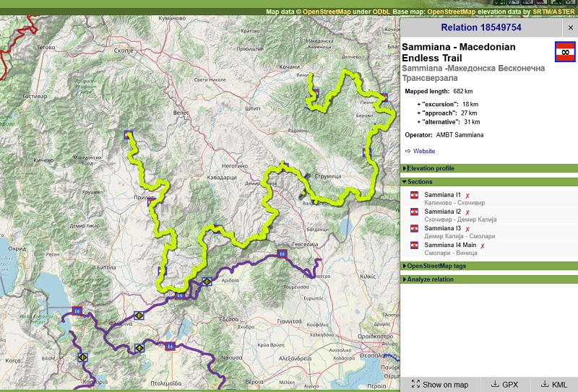578x392 pixels.
Task: Open the Sammiana I4 Main section
Action: (x=450, y=245)
